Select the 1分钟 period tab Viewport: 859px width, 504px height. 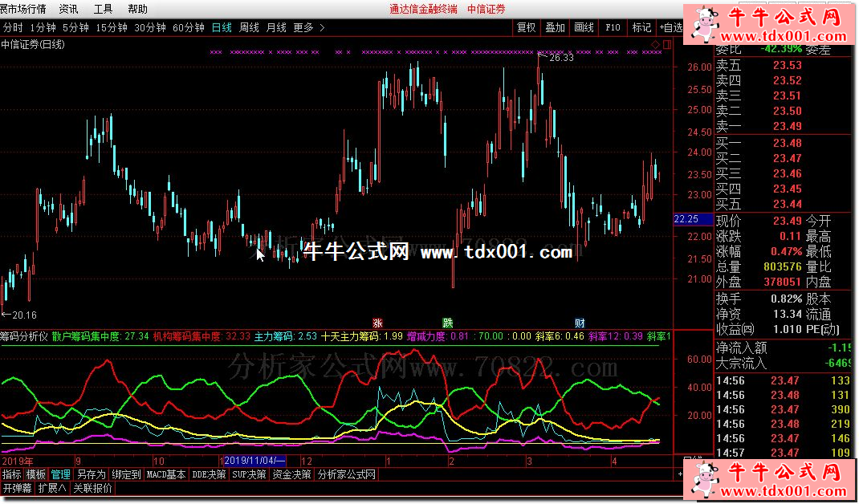[x=43, y=27]
